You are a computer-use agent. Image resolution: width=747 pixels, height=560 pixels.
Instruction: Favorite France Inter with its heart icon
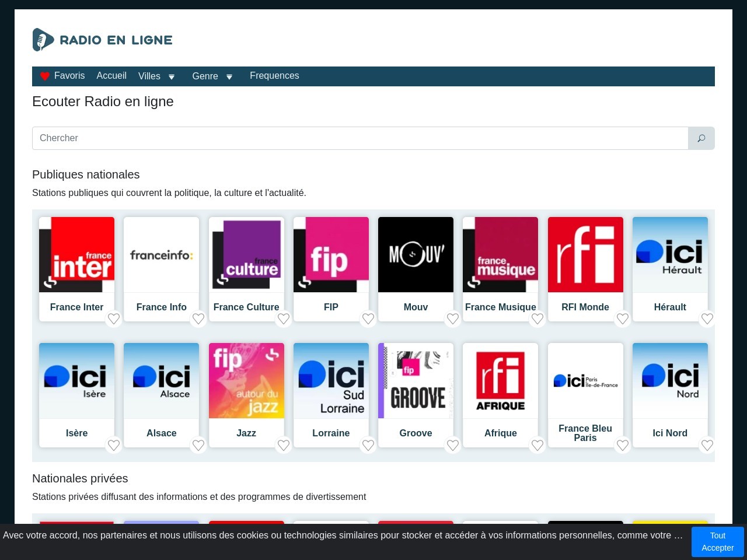114,318
